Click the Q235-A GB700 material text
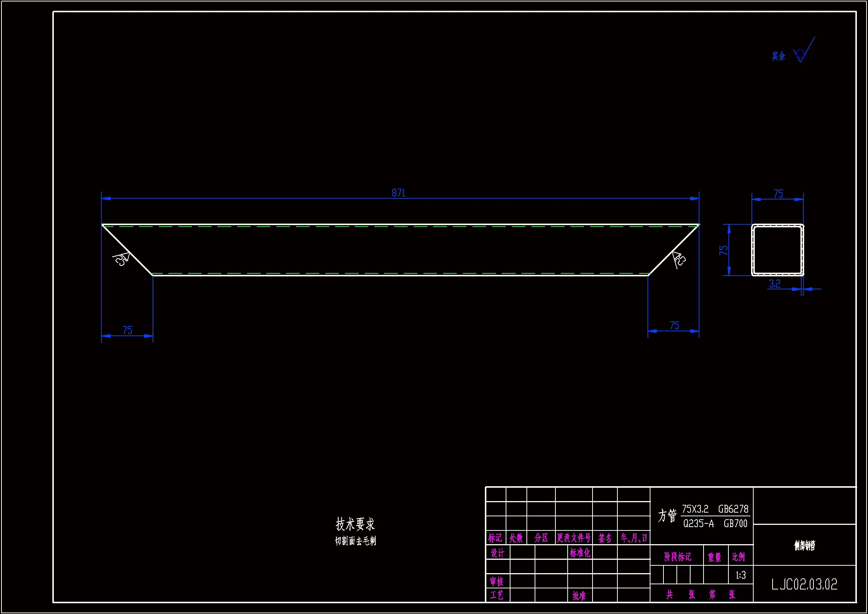The height and width of the screenshot is (614, 868). pos(715,524)
